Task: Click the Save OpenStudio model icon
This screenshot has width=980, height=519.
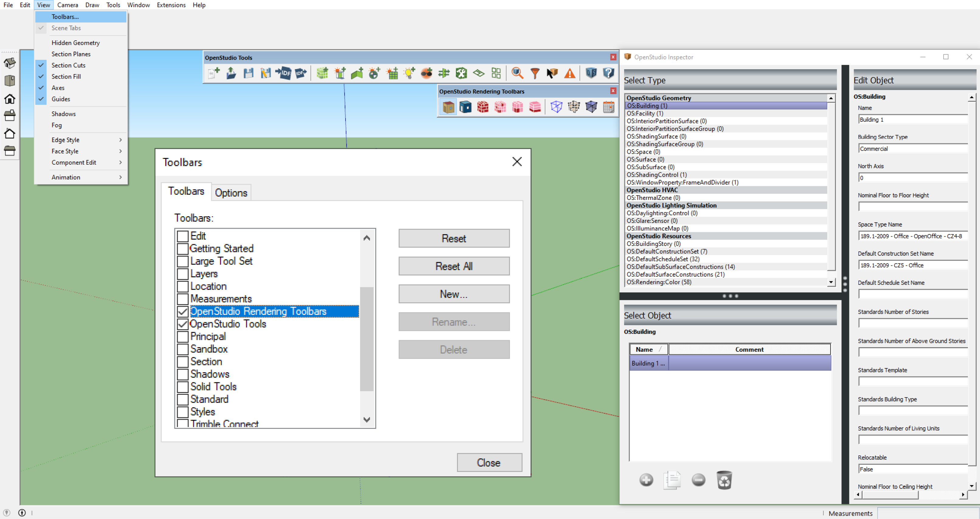Action: click(248, 73)
